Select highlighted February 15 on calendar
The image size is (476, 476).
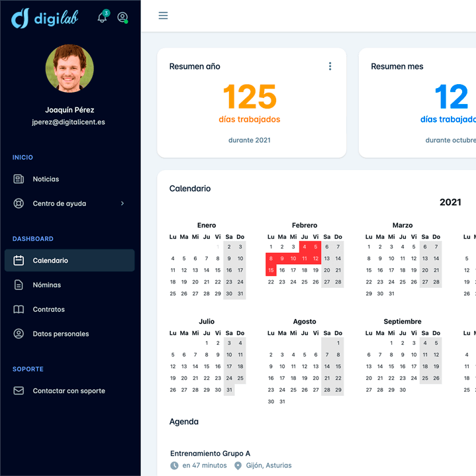(x=271, y=270)
